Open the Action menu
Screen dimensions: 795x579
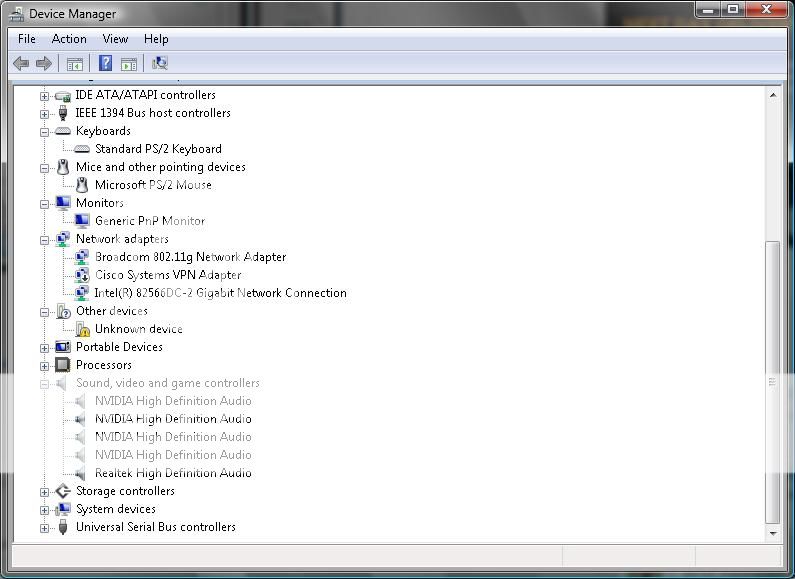[69, 39]
